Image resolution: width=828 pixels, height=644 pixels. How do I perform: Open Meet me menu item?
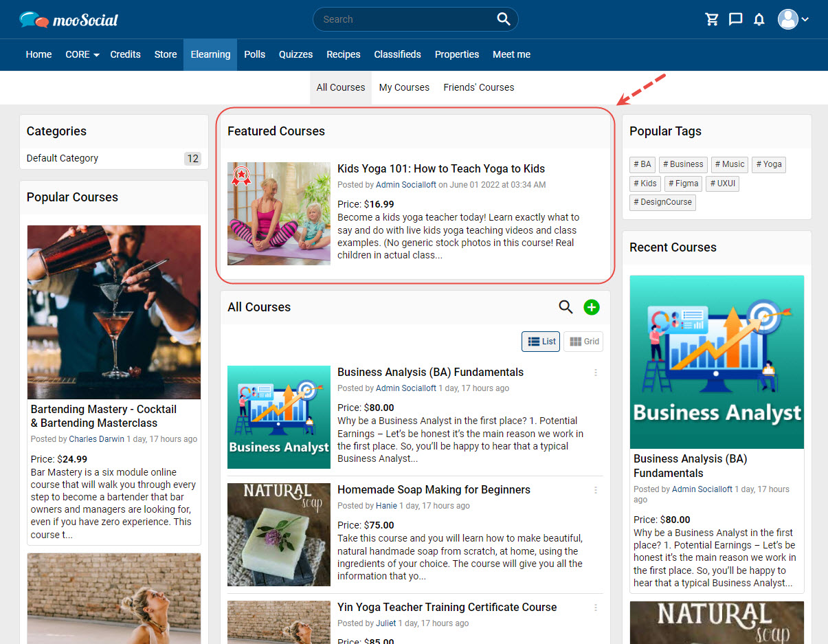click(511, 54)
